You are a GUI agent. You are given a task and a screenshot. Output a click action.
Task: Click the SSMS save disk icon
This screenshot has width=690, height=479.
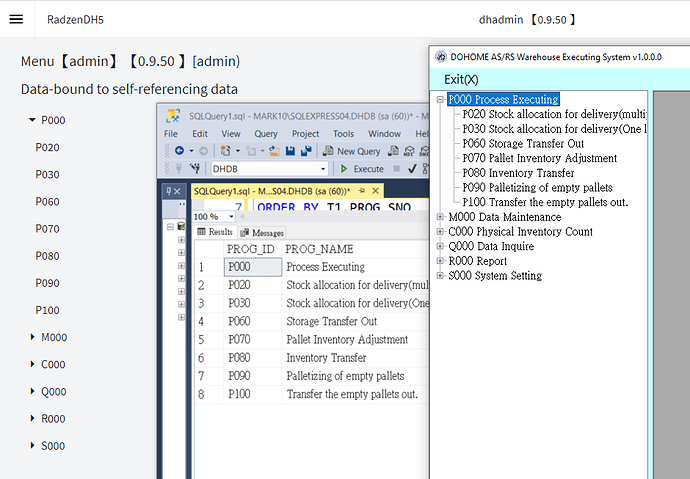point(290,151)
